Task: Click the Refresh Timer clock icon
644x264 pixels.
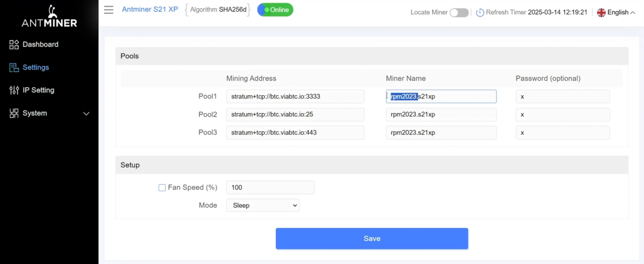Action: point(480,12)
